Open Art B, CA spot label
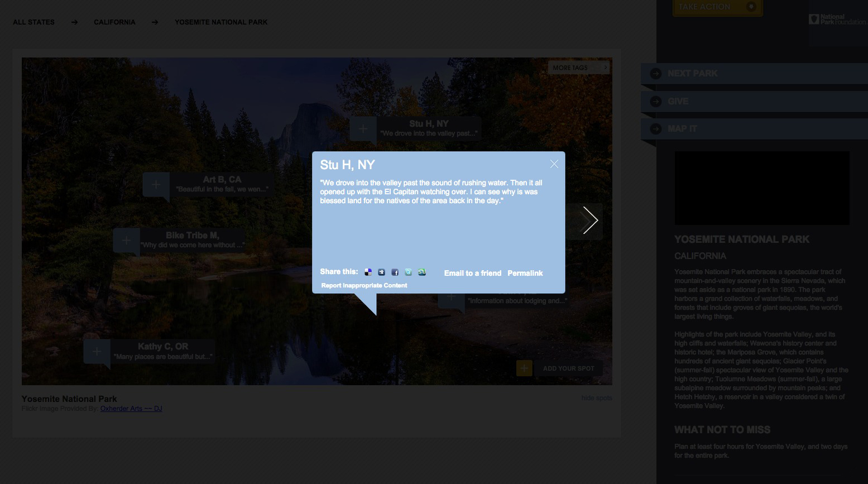Image resolution: width=868 pixels, height=484 pixels. point(222,184)
